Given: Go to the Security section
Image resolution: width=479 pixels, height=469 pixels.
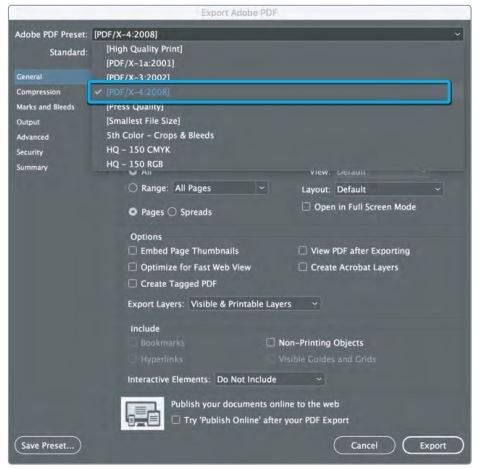Looking at the screenshot, I should 30,152.
